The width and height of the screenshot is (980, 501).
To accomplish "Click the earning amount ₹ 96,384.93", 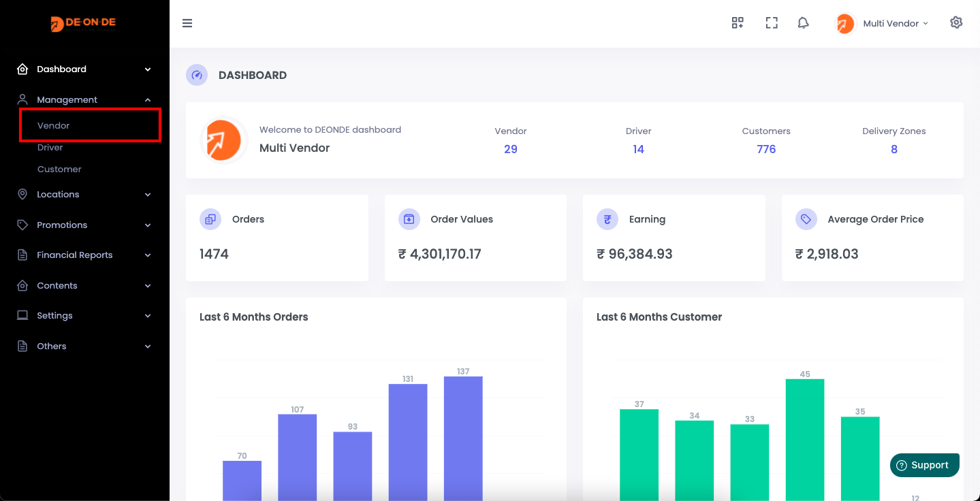I will click(635, 254).
